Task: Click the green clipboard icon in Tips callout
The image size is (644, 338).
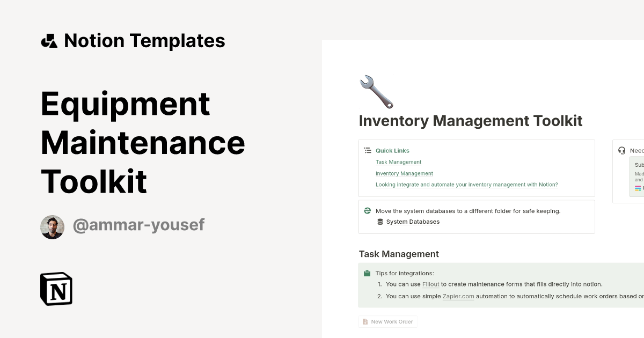Action: [368, 273]
